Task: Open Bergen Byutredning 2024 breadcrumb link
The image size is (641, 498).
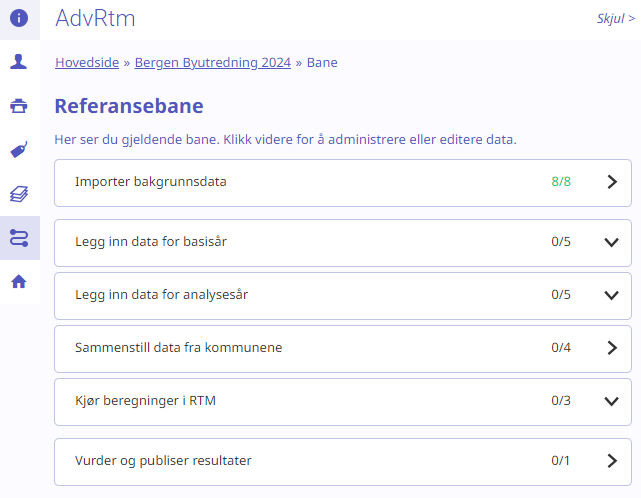Action: 213,63
